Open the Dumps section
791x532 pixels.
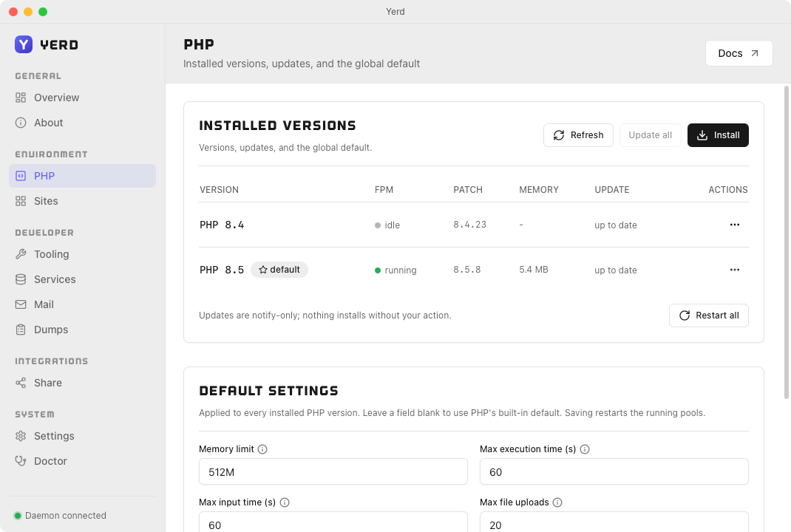coord(83,330)
